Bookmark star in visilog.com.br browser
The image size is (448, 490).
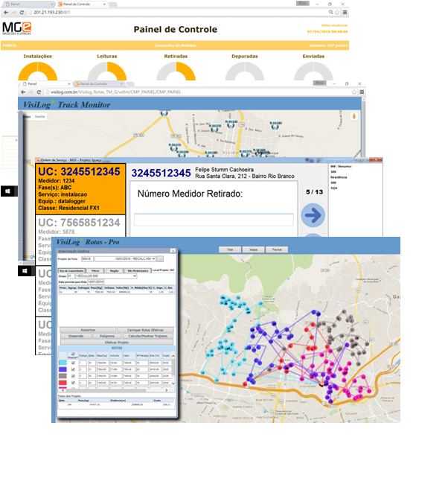(354, 92)
